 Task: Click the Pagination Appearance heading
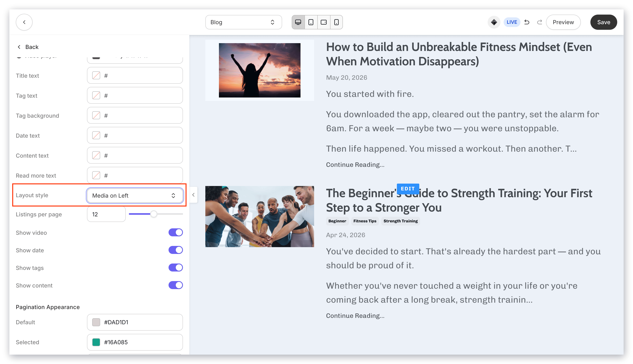48,307
